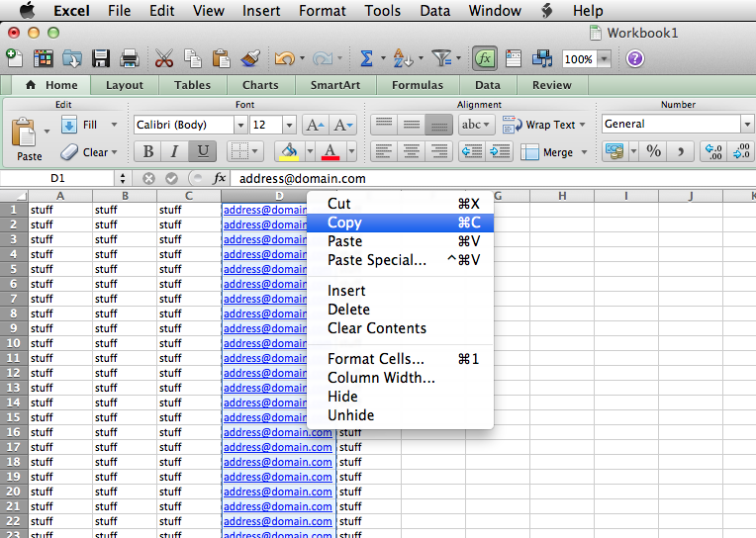The width and height of the screenshot is (756, 538).
Task: Toggle Align Text Right
Action: click(438, 152)
